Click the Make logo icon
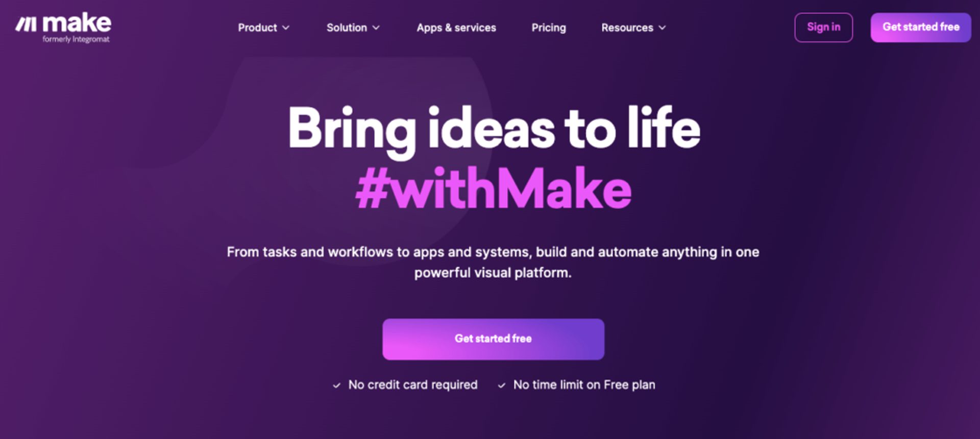This screenshot has width=980, height=439. [26, 24]
